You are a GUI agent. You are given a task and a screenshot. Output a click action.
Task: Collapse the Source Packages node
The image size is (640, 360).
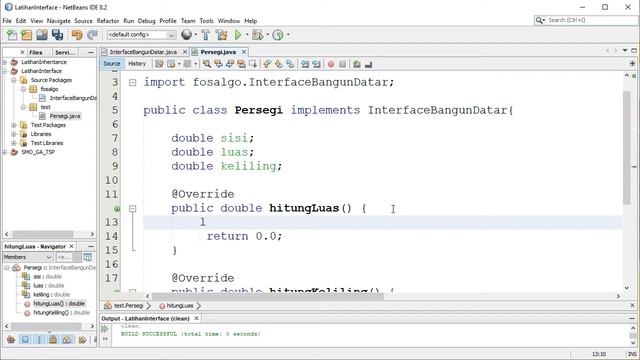click(14, 80)
